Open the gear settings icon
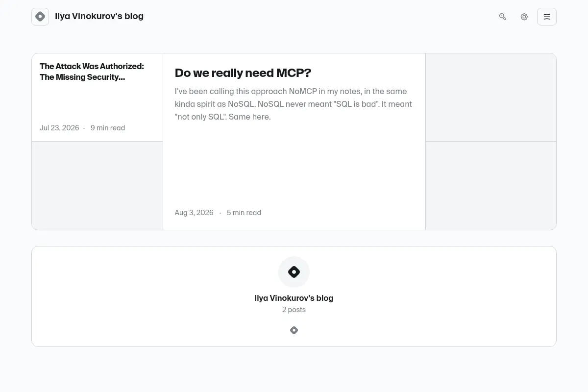The width and height of the screenshot is (588, 392). [x=524, y=17]
